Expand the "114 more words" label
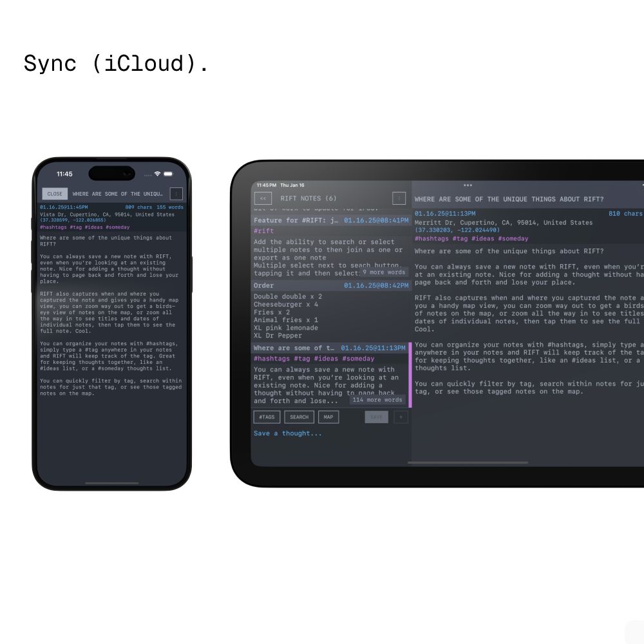644x644 pixels. click(x=377, y=400)
